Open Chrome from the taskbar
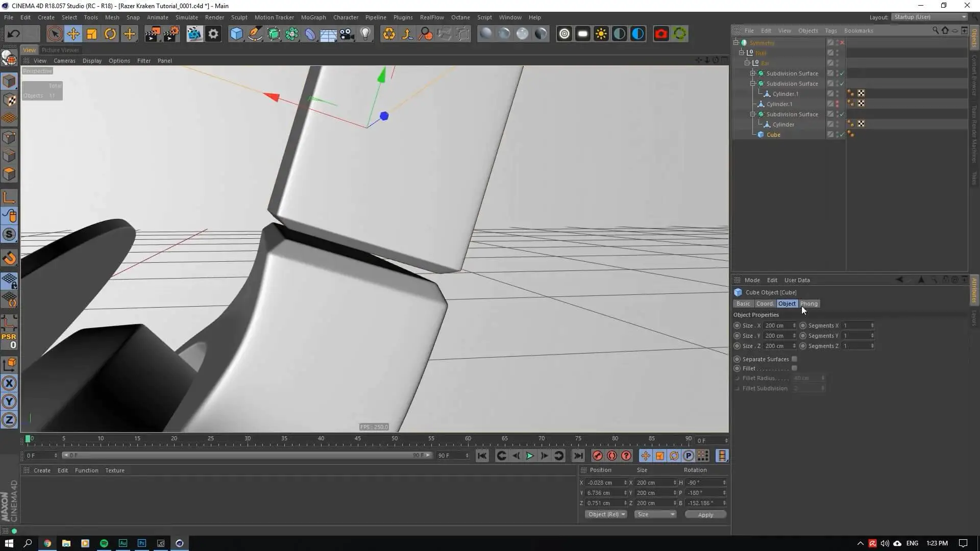Screen dimensions: 980x551 [47, 543]
